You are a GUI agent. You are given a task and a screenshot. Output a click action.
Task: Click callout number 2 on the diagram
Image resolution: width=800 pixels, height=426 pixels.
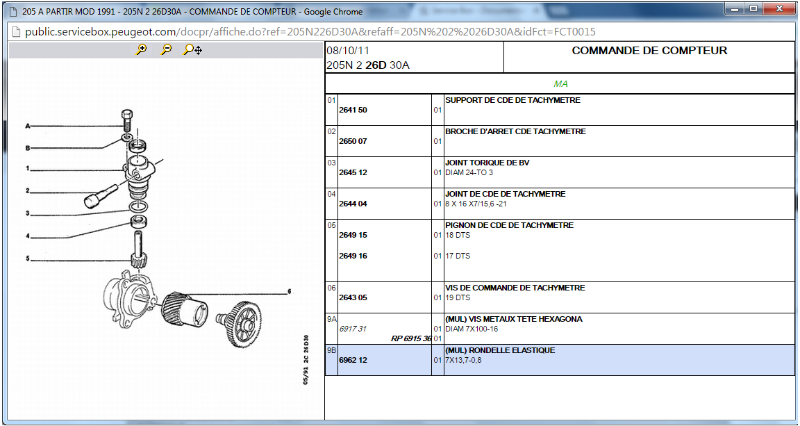[27, 191]
